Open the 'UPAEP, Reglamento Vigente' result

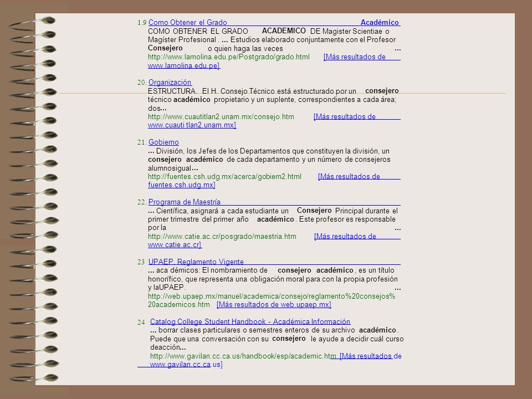pyautogui.click(x=274, y=262)
